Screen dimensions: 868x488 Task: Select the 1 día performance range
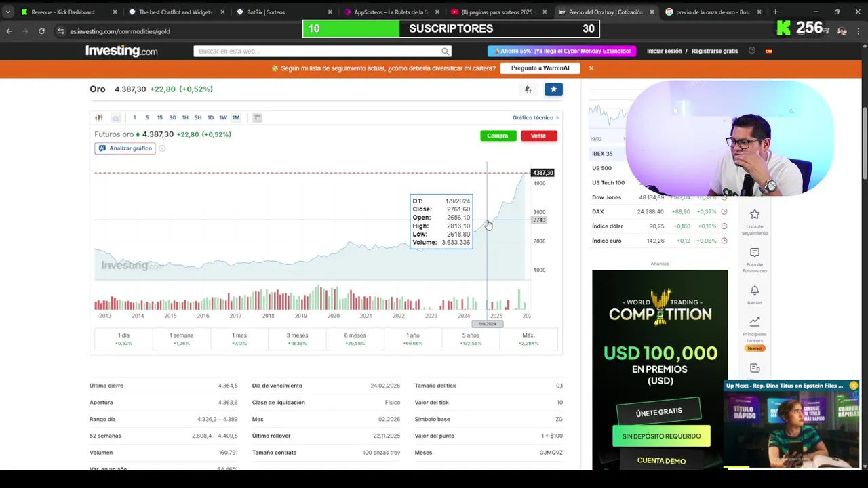[123, 339]
